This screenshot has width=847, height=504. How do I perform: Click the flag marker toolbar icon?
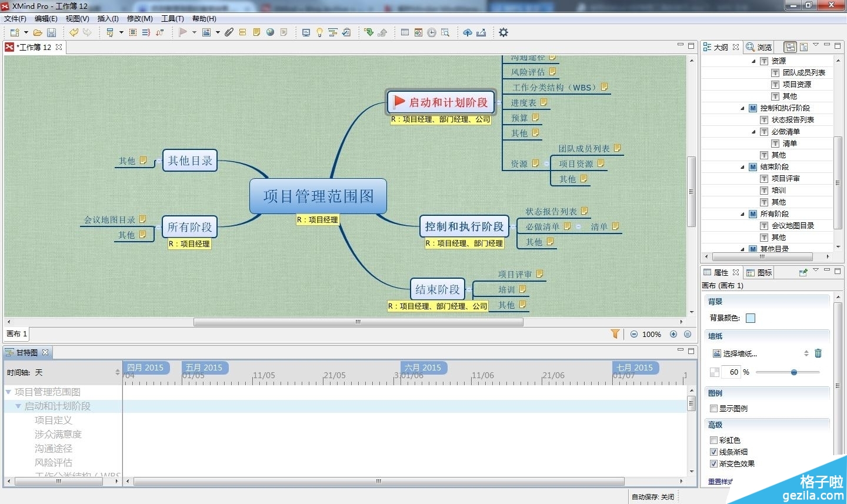(183, 32)
